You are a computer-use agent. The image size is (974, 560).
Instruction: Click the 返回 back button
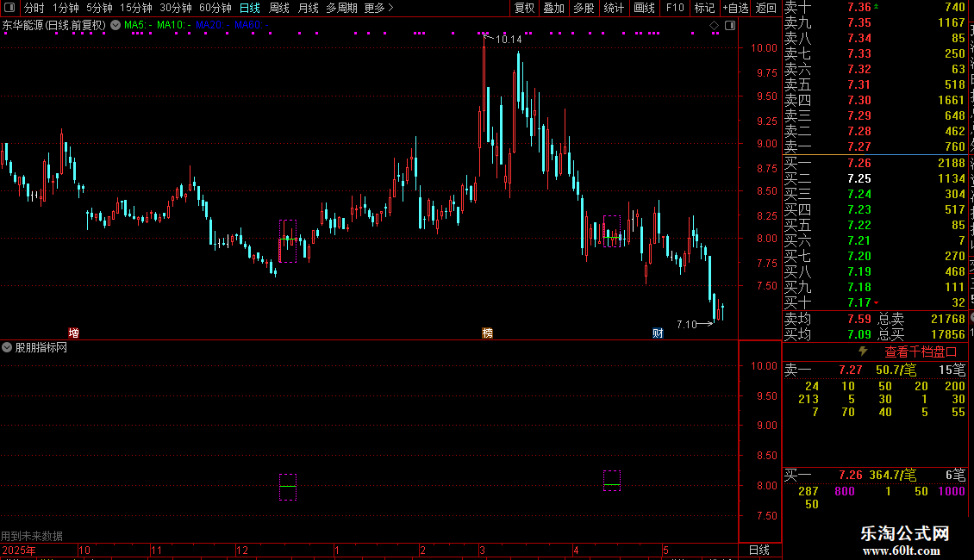click(766, 8)
